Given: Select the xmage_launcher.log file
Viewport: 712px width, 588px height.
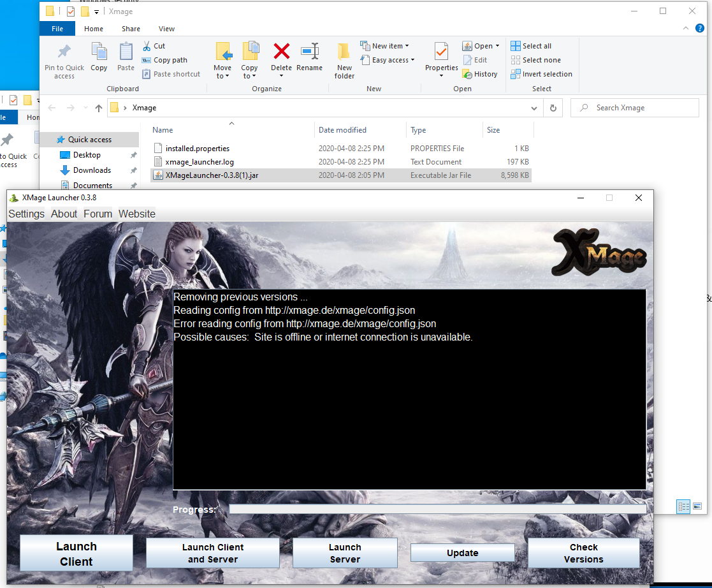Looking at the screenshot, I should [x=340, y=162].
